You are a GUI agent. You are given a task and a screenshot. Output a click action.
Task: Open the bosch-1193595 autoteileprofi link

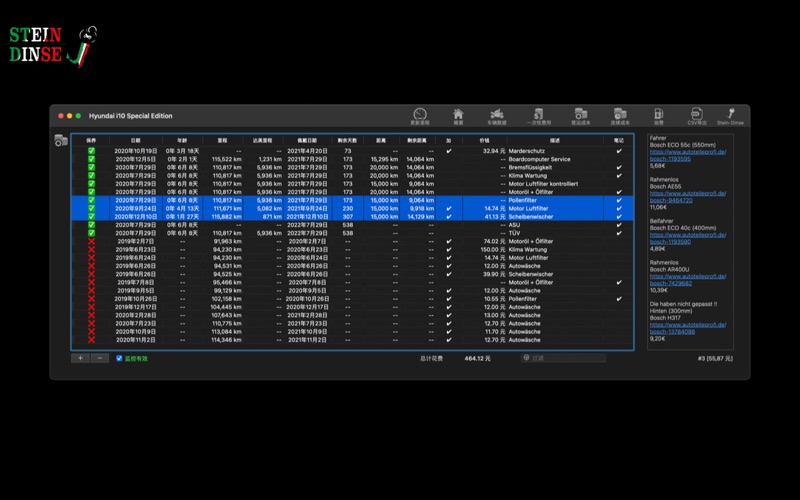pyautogui.click(x=687, y=155)
